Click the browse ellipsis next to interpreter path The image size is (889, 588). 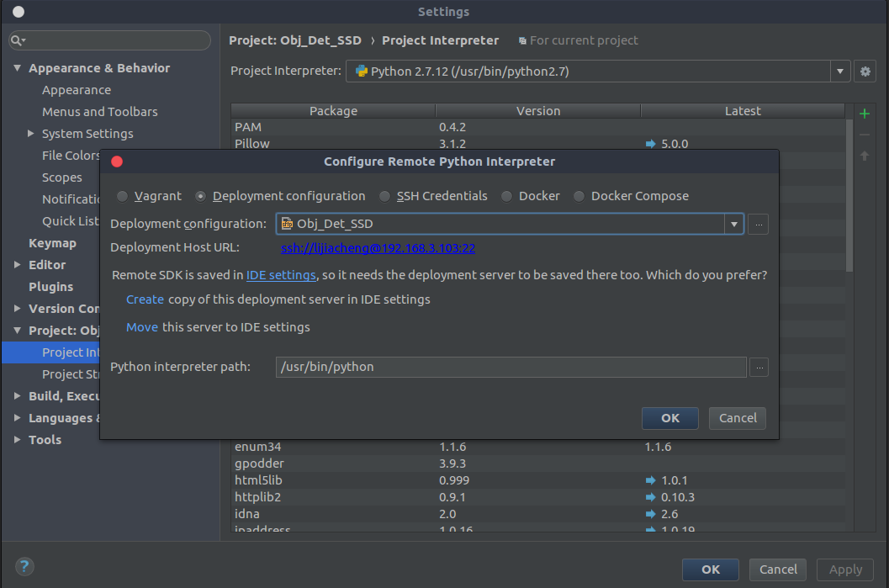pos(759,368)
